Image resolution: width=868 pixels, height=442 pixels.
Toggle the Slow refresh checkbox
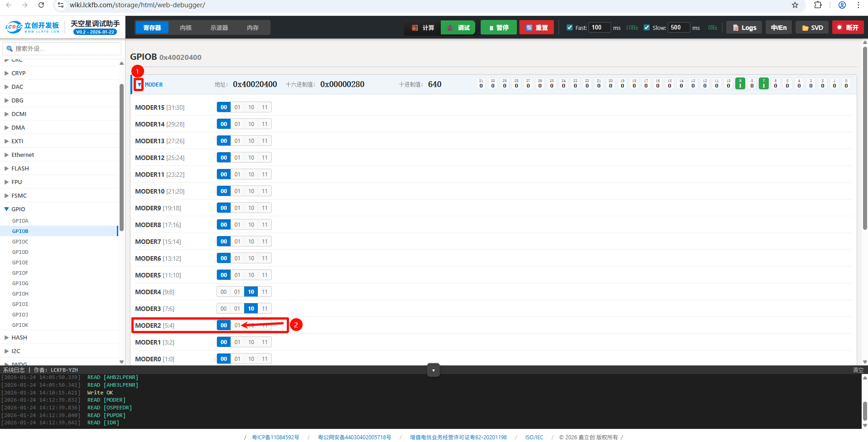tap(647, 28)
